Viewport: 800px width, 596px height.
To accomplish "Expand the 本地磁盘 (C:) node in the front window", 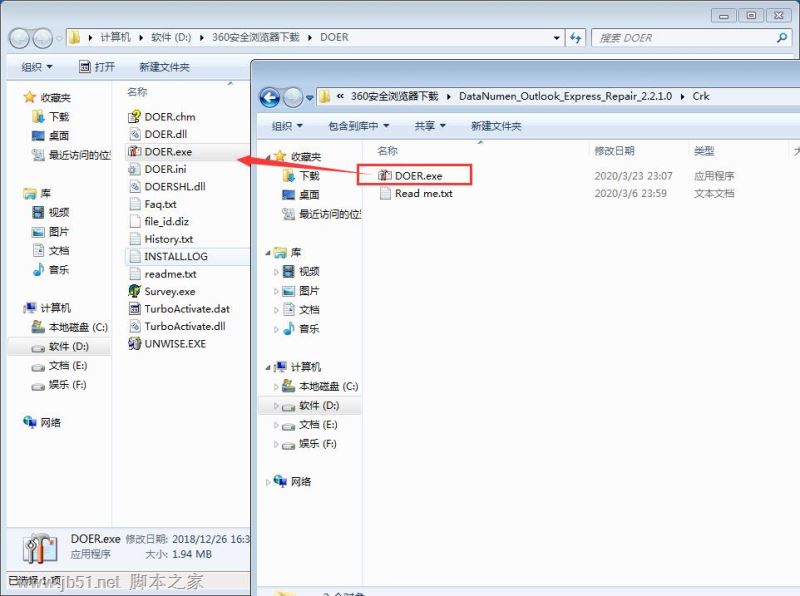I will pyautogui.click(x=276, y=387).
